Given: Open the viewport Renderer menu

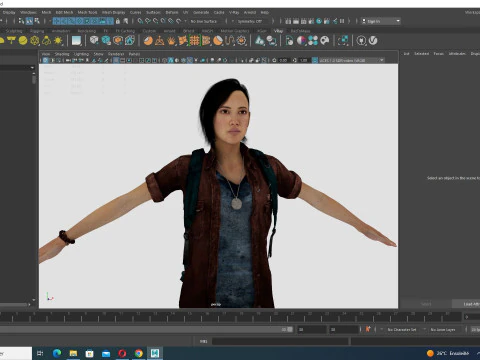Looking at the screenshot, I should pyautogui.click(x=116, y=54).
